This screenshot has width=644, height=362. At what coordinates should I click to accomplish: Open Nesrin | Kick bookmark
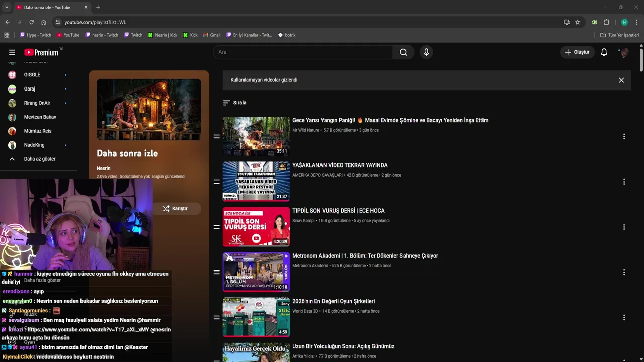(x=163, y=35)
